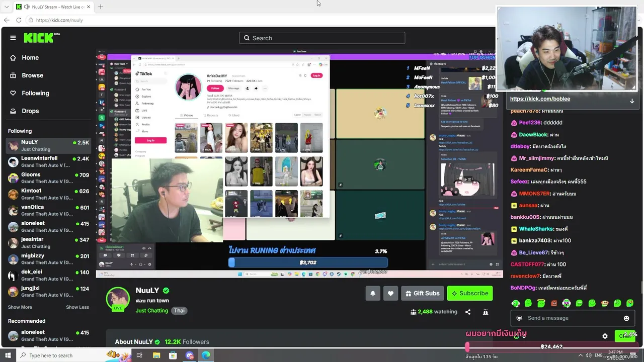This screenshot has width=644, height=362.
Task: Pick the green headphones emote in chat
Action: [515, 303]
